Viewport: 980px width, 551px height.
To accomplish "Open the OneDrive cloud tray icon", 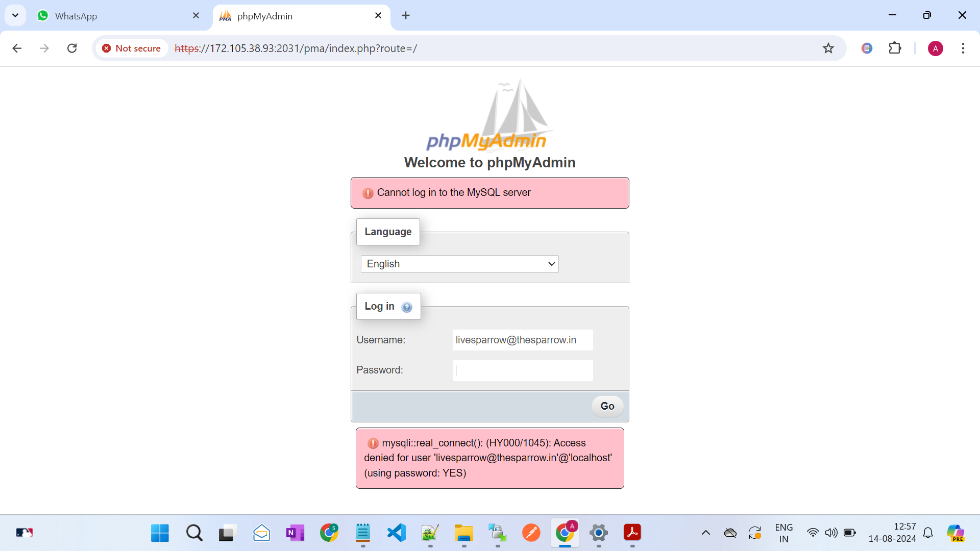I will tap(730, 533).
